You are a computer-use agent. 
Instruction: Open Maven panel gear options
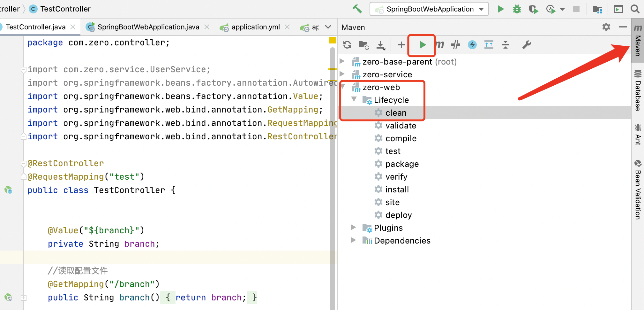[x=606, y=27]
